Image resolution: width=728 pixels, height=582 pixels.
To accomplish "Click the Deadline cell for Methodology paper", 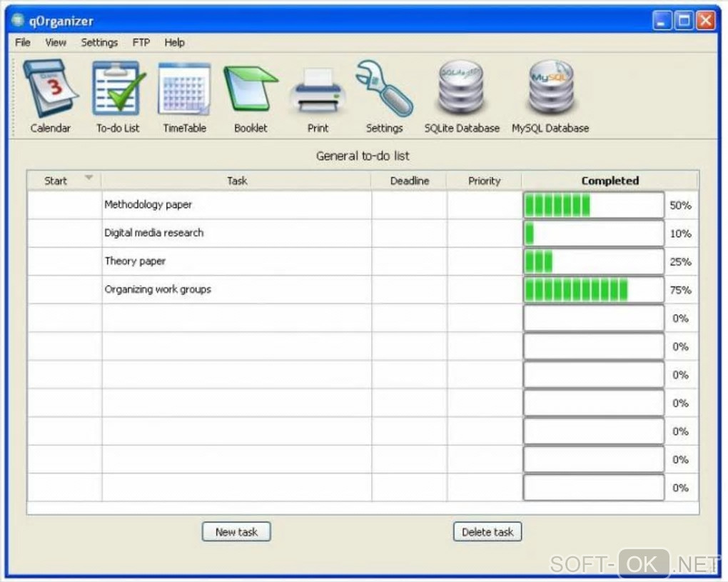I will [410, 205].
